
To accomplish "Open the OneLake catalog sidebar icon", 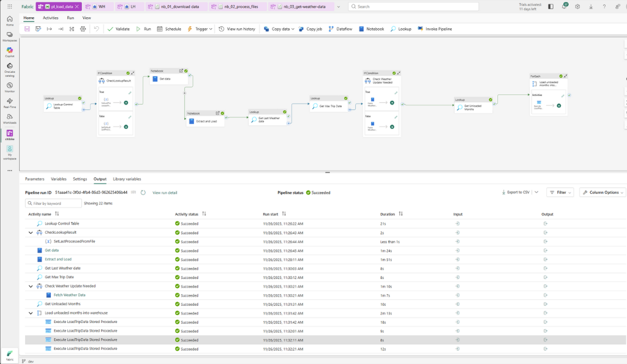I will coord(10,69).
